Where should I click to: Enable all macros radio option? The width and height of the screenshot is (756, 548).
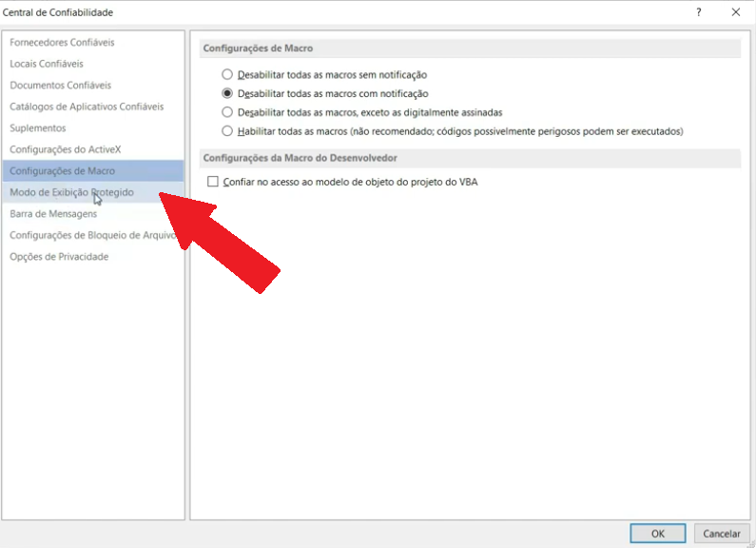[227, 131]
